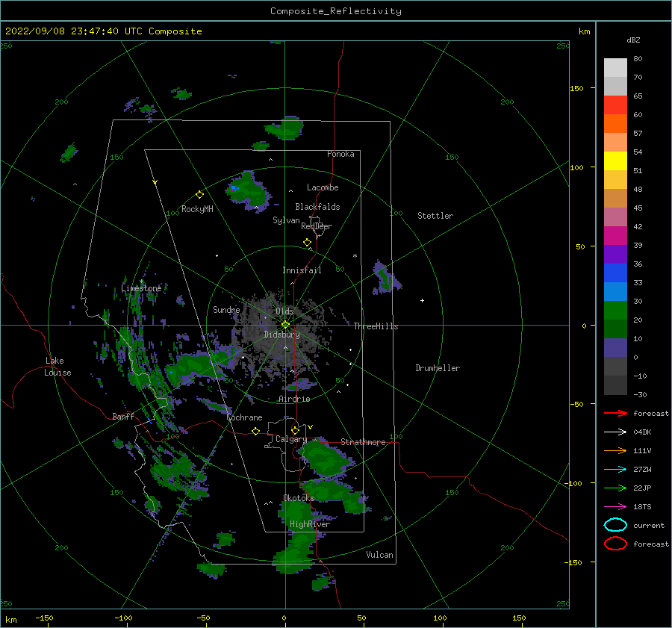Click the Didsbury city label

[x=281, y=335]
